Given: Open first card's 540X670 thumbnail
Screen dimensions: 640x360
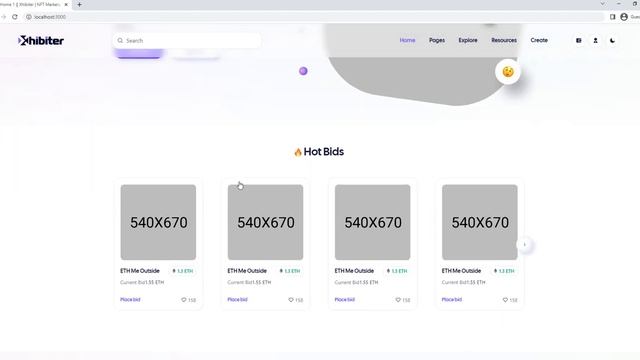Looking at the screenshot, I should 158,222.
